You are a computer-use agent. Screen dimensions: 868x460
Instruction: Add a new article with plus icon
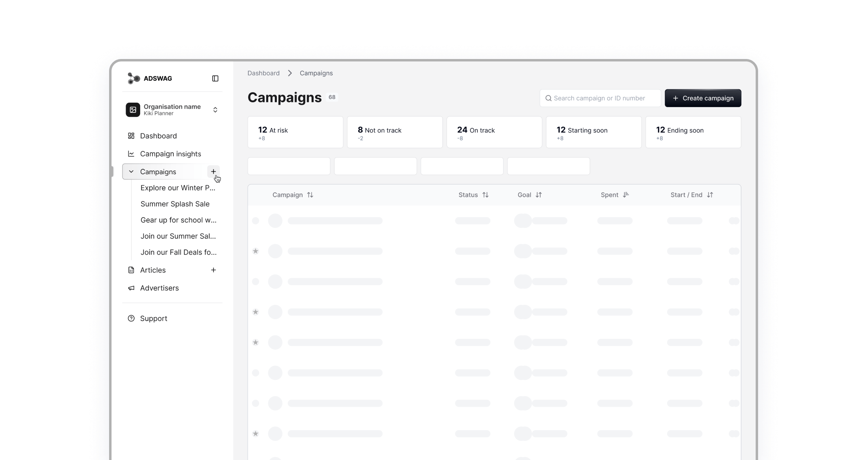coord(213,270)
